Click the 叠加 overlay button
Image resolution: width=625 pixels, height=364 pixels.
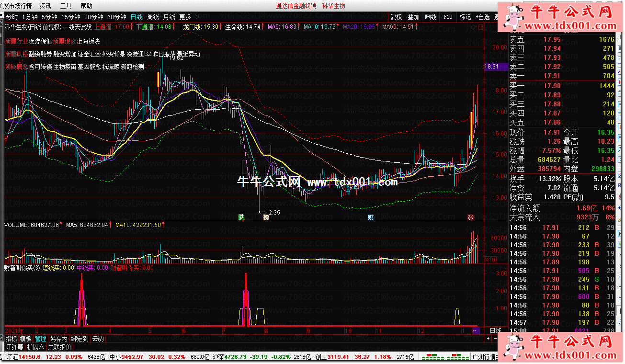click(414, 17)
